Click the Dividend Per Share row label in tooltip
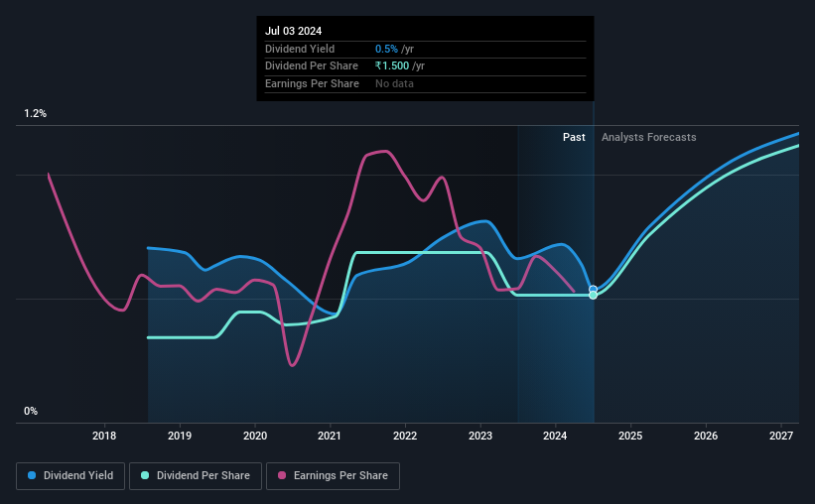The height and width of the screenshot is (504, 815). pyautogui.click(x=312, y=66)
